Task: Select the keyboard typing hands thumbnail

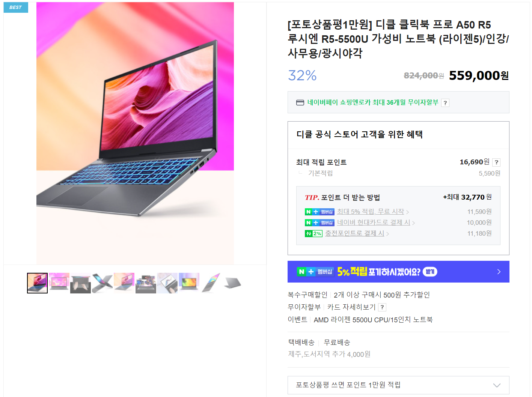Action: pyautogui.click(x=80, y=283)
